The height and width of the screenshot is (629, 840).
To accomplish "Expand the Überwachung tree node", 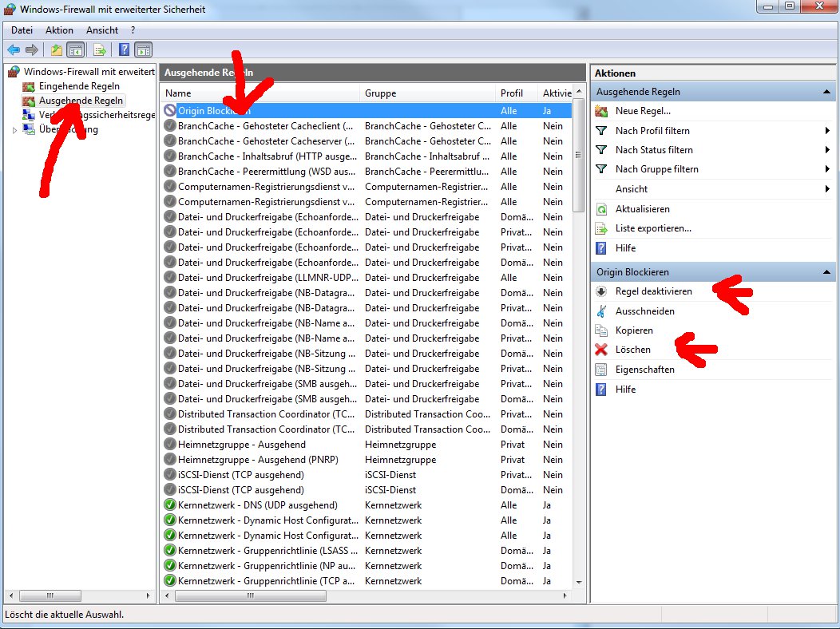I will coord(14,129).
